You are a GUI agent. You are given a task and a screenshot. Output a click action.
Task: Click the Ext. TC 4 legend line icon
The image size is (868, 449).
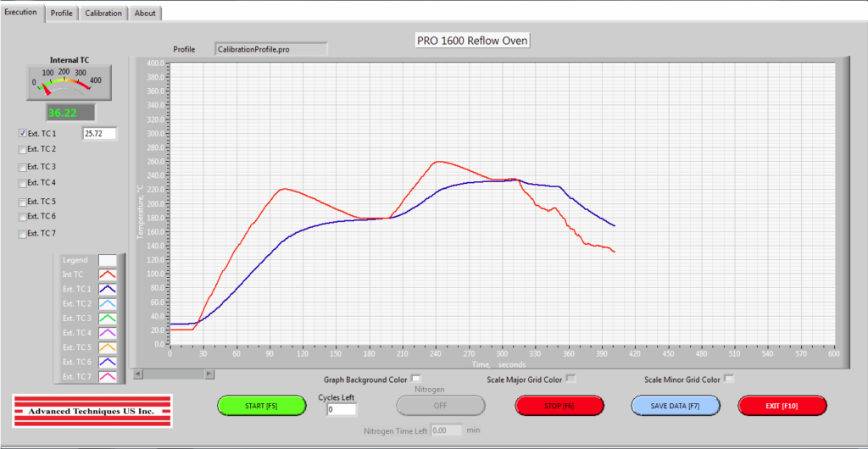(x=108, y=333)
